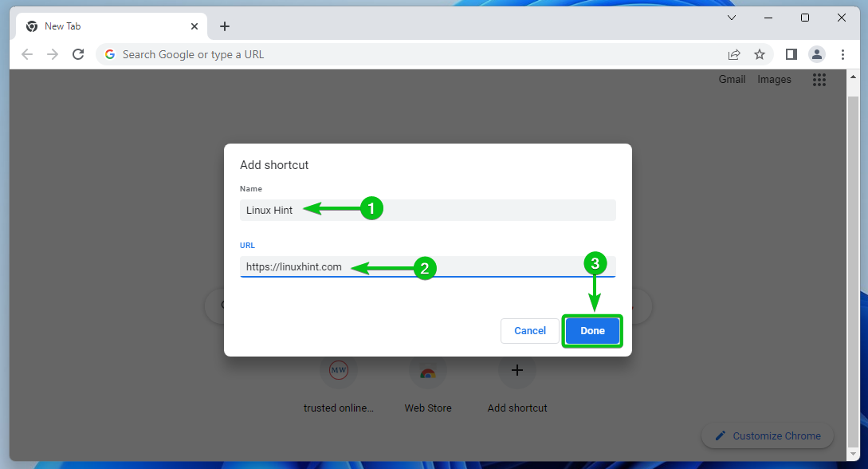Open the tab search chevron
Viewport: 868px width, 469px height.
click(x=731, y=18)
